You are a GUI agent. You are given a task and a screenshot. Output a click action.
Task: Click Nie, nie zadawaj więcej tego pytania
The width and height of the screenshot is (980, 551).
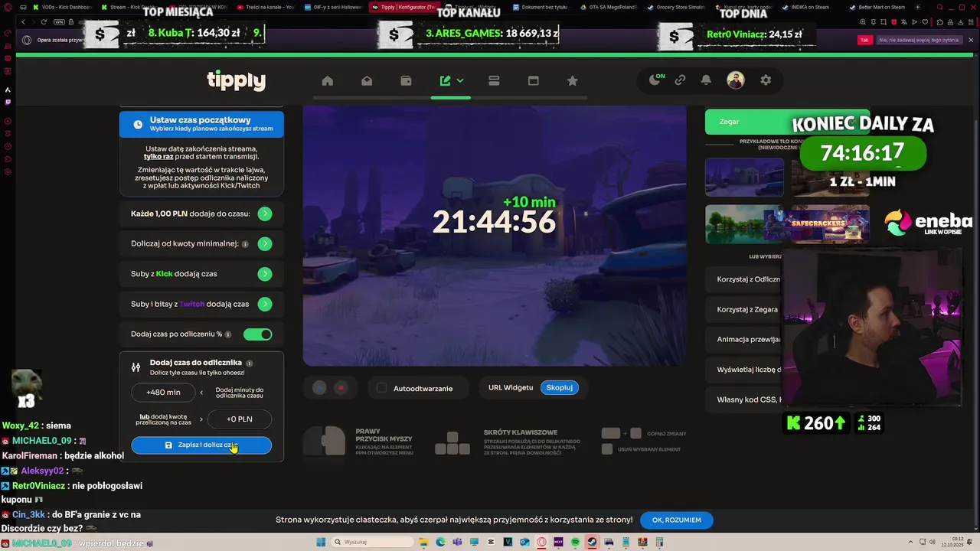919,40
